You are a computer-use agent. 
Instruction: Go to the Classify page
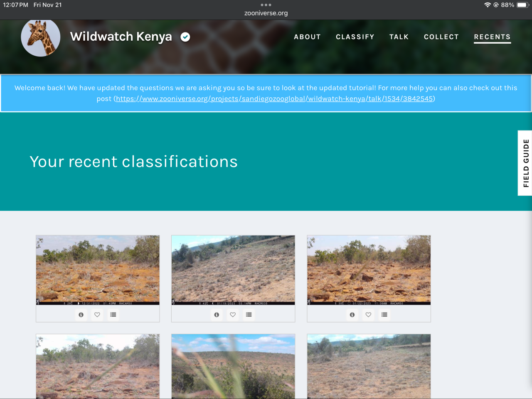(355, 37)
